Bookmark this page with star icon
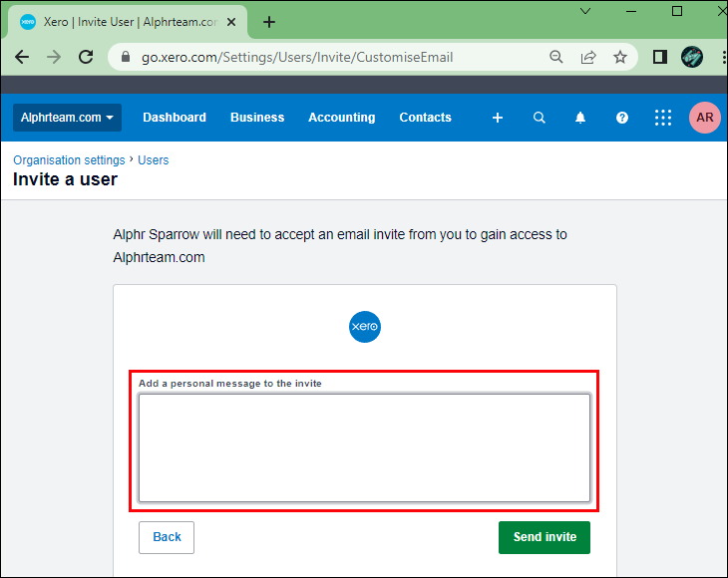This screenshot has height=578, width=728. click(x=620, y=57)
